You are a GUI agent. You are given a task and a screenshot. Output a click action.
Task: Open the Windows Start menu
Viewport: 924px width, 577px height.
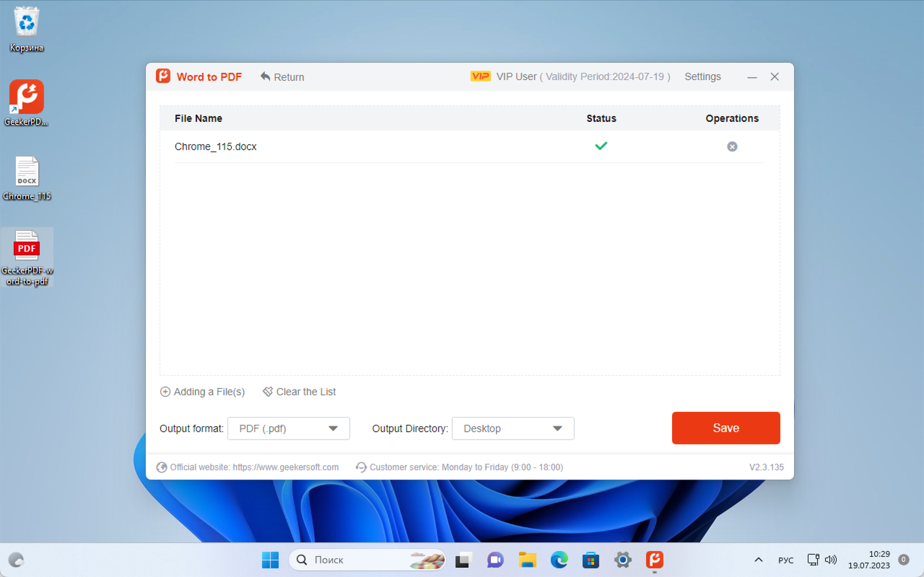[x=270, y=560]
